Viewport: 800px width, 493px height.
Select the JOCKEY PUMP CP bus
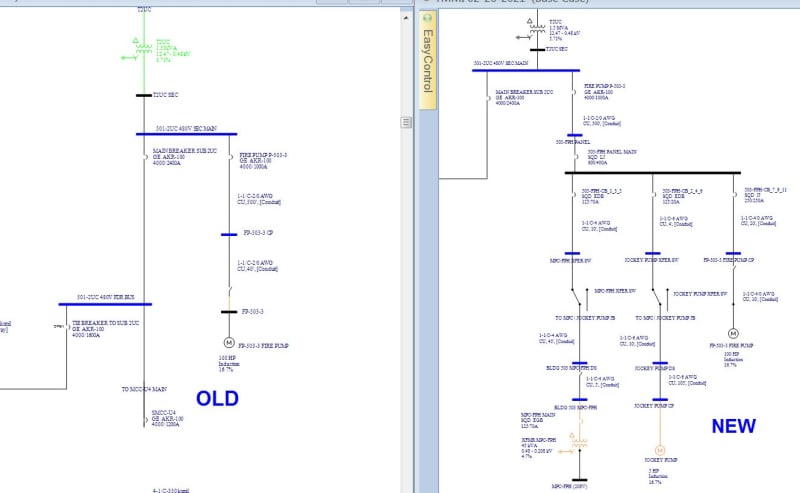tap(660, 400)
